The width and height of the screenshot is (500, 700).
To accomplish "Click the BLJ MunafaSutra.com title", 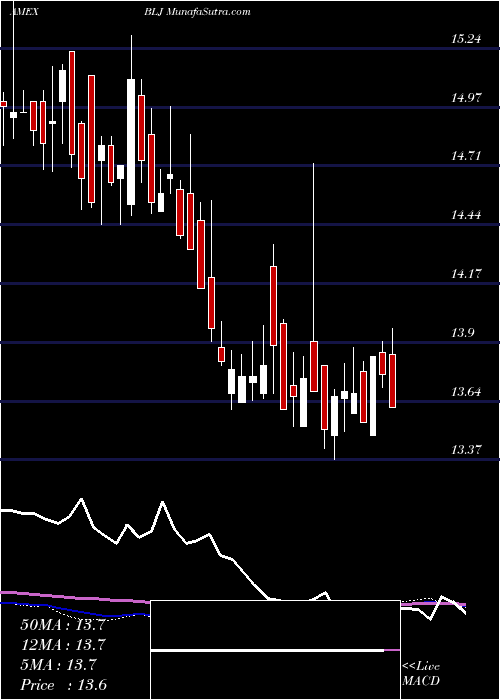I will pyautogui.click(x=197, y=12).
